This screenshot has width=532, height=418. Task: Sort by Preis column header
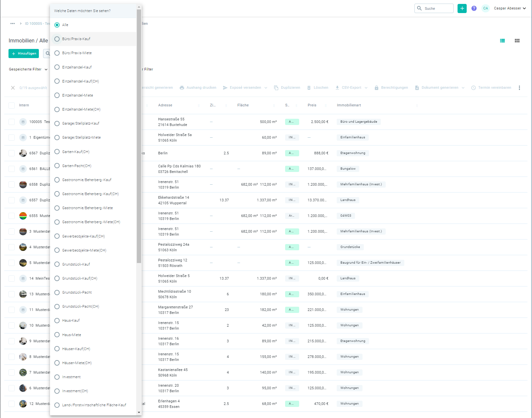tap(312, 105)
